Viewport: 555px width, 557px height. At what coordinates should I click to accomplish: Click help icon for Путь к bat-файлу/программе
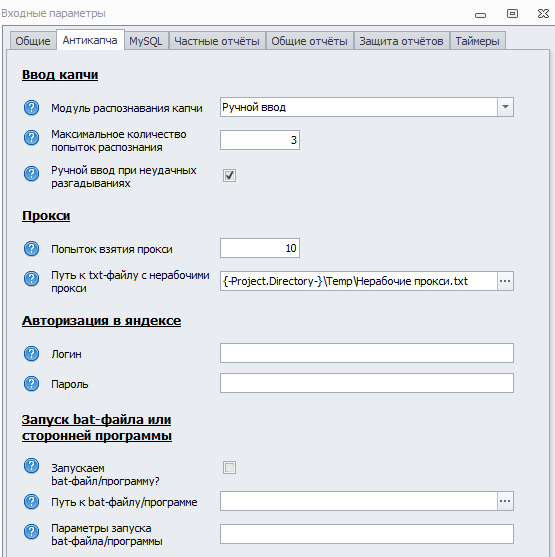(31, 502)
